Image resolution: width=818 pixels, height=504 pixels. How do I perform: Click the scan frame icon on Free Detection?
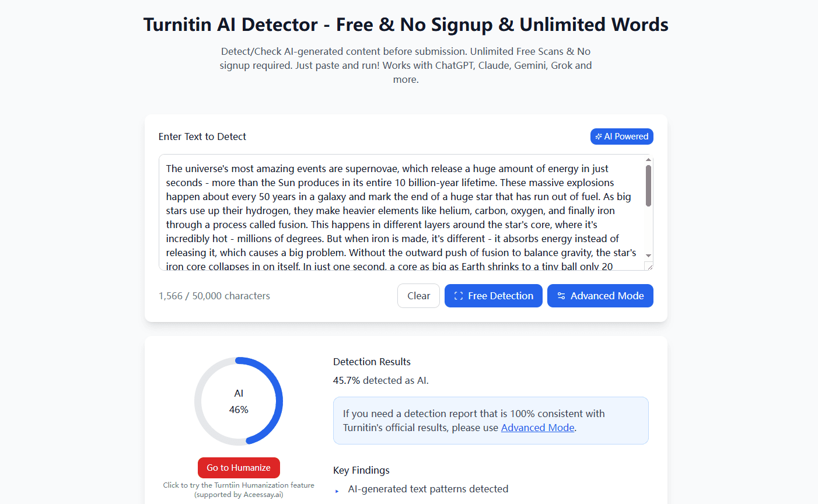(x=459, y=296)
